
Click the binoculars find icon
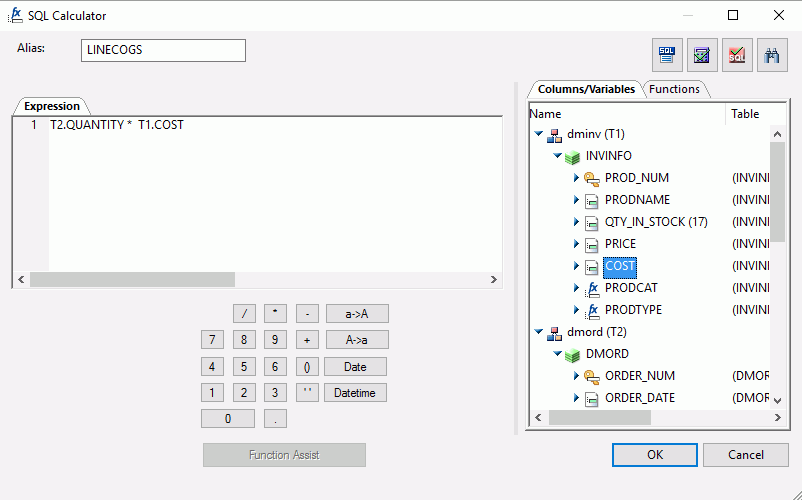(772, 55)
